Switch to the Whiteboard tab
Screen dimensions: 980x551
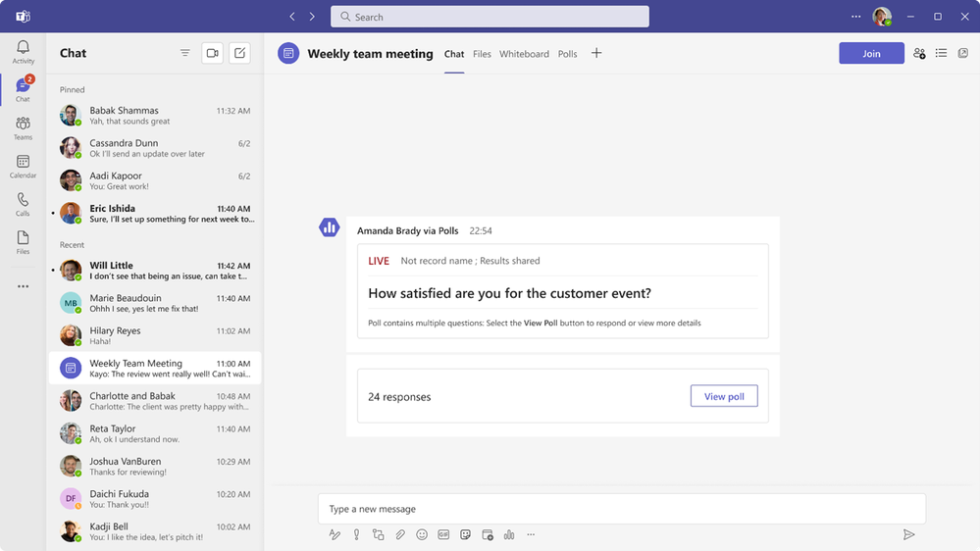(524, 54)
